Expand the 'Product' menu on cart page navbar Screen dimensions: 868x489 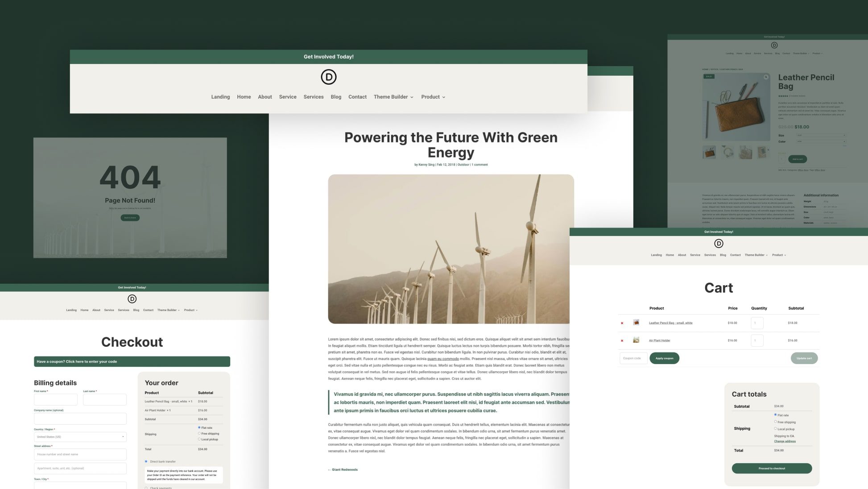[x=779, y=255]
